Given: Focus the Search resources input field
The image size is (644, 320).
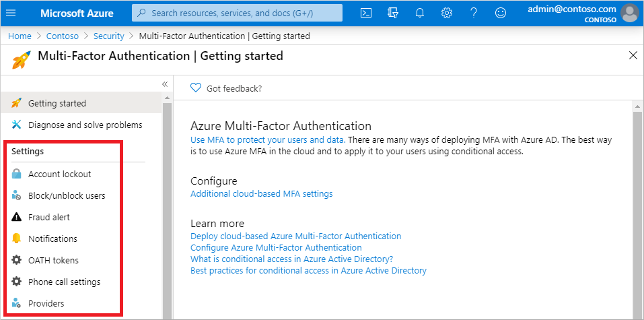Looking at the screenshot, I should 237,13.
